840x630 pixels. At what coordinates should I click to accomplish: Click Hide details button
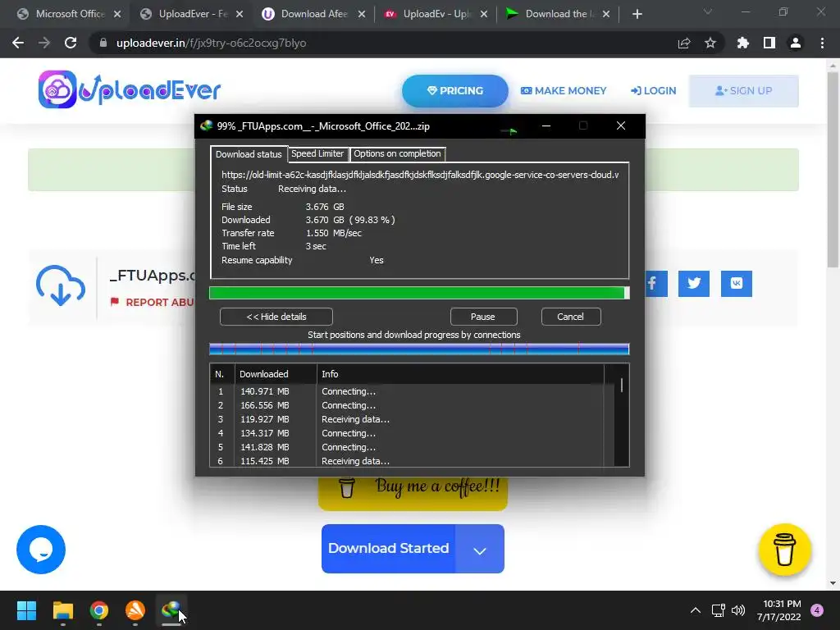[276, 317]
